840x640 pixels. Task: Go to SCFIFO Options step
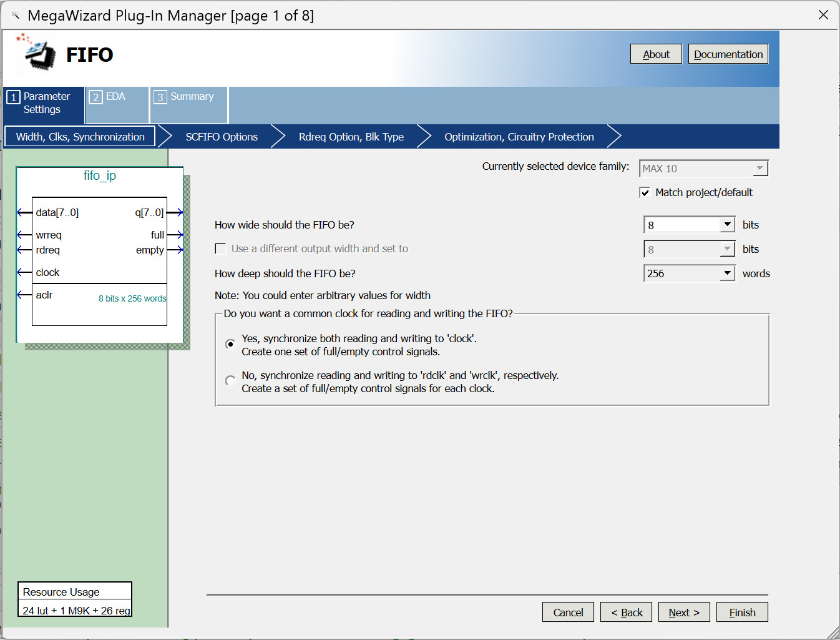pyautogui.click(x=222, y=137)
